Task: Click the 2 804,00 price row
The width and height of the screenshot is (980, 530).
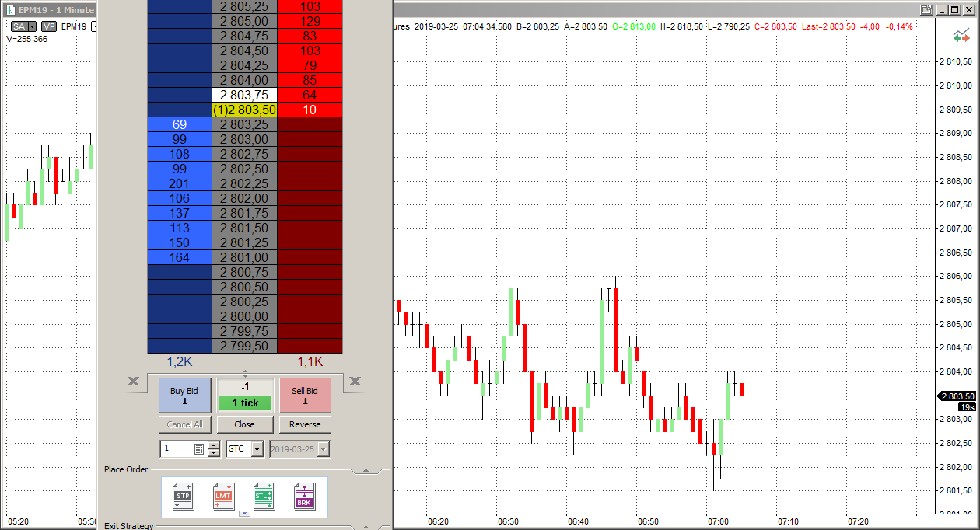Action: click(x=244, y=80)
